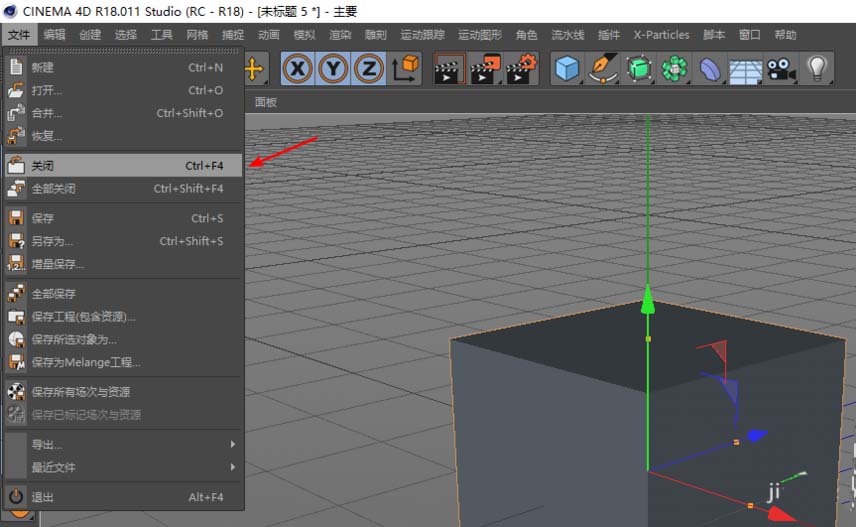This screenshot has width=856, height=527.
Task: Select the Deformer bend icon
Action: (710, 68)
